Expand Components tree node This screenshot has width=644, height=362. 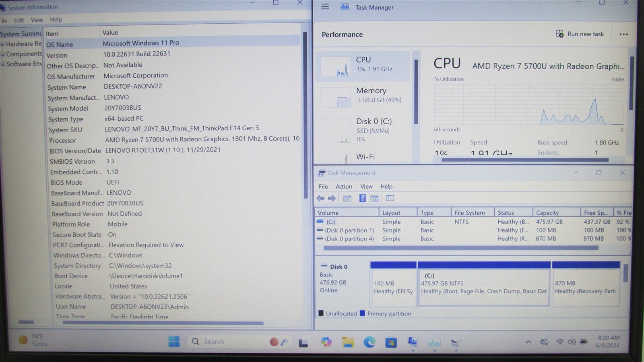click(x=2, y=54)
